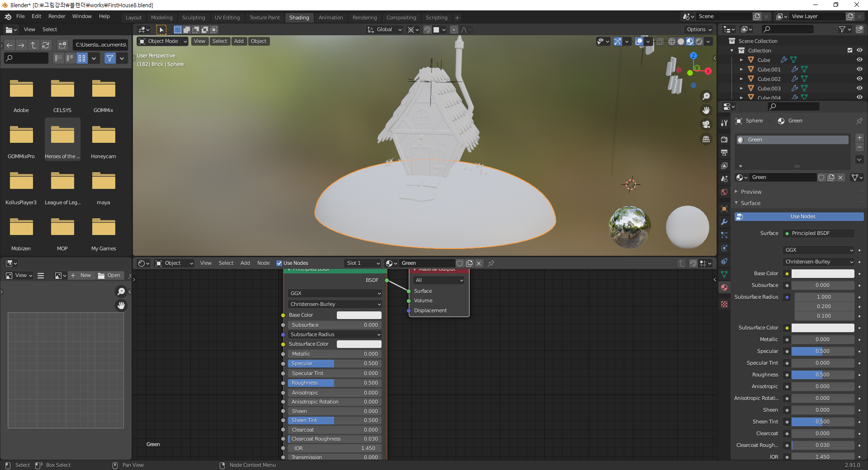Collapse the Surface panel
Screen dimensions: 868x470
pyautogui.click(x=750, y=203)
